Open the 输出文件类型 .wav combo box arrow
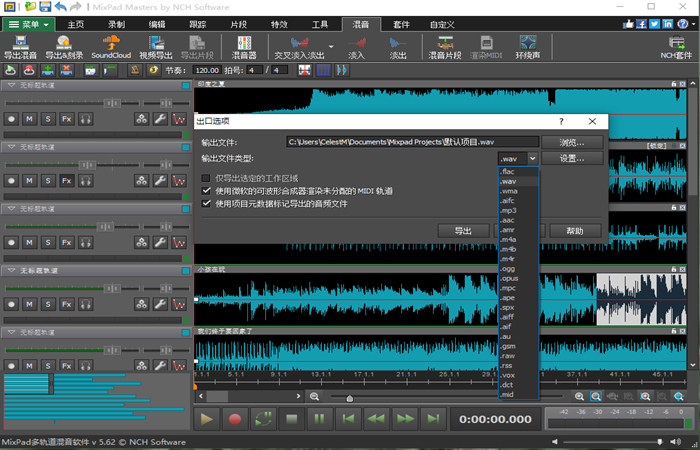 point(533,158)
